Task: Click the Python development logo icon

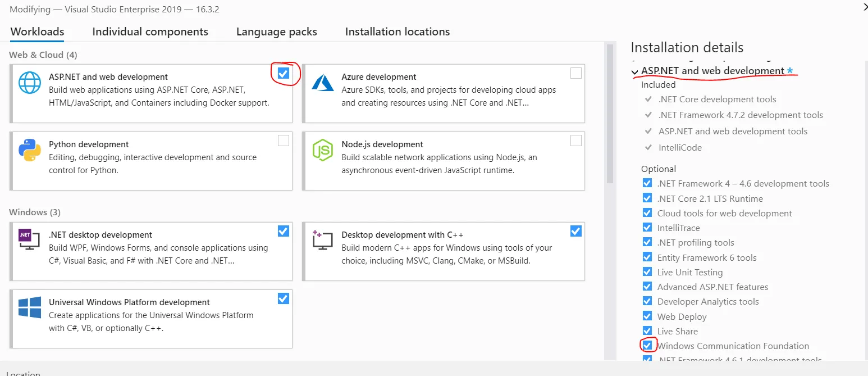Action: coord(30,150)
